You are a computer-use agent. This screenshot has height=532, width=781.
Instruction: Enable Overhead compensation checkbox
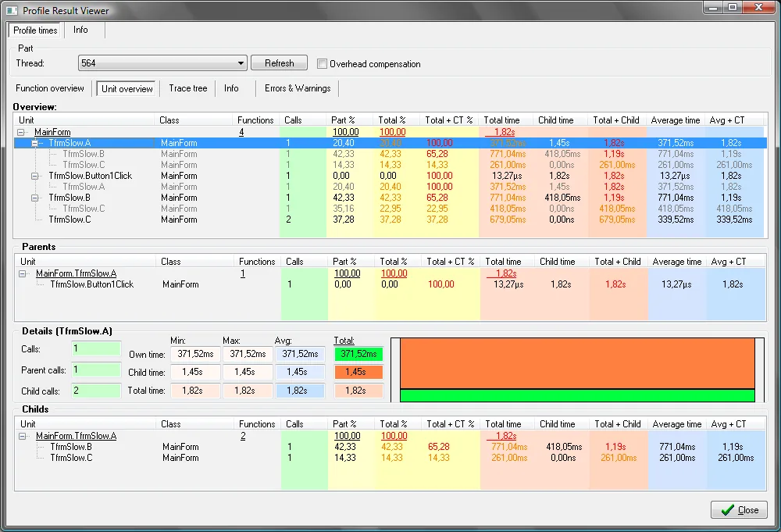pyautogui.click(x=323, y=64)
